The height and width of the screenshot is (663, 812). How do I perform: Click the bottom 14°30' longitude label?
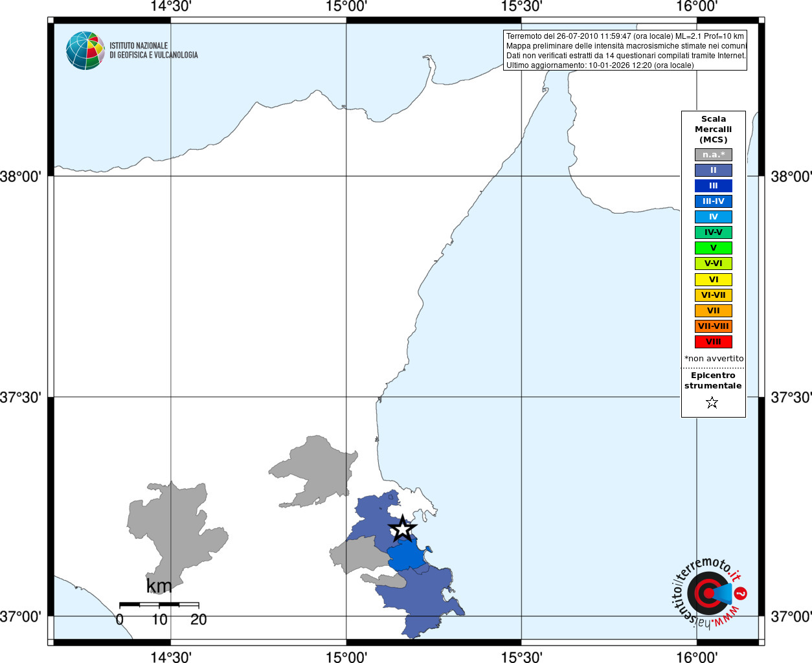click(170, 657)
